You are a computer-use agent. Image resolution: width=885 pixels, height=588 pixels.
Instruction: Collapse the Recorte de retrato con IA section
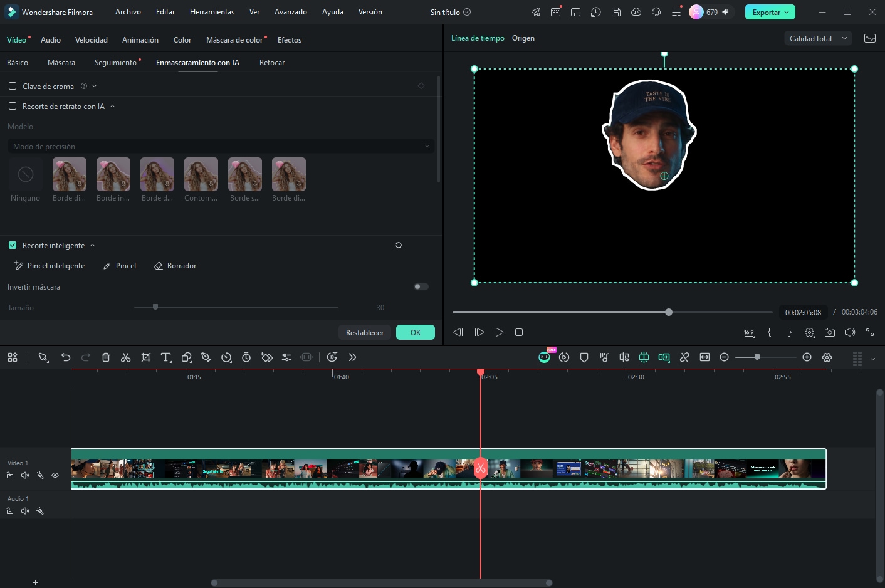pos(112,106)
